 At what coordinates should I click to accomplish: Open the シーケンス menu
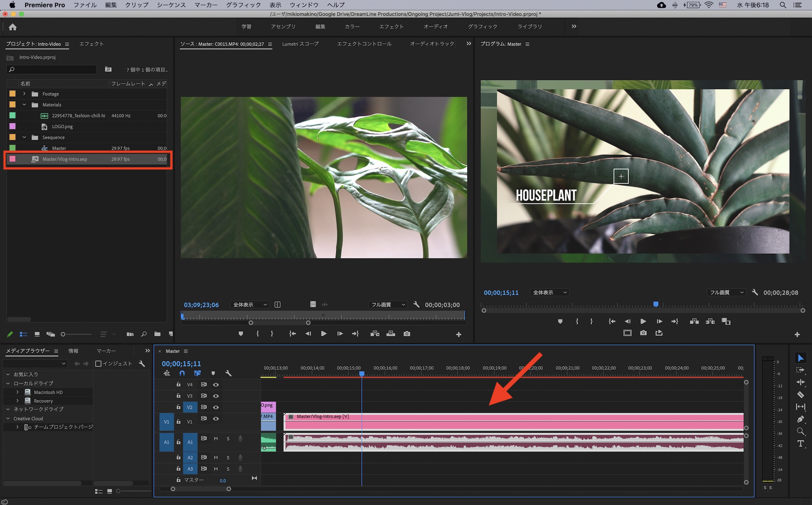pyautogui.click(x=171, y=5)
